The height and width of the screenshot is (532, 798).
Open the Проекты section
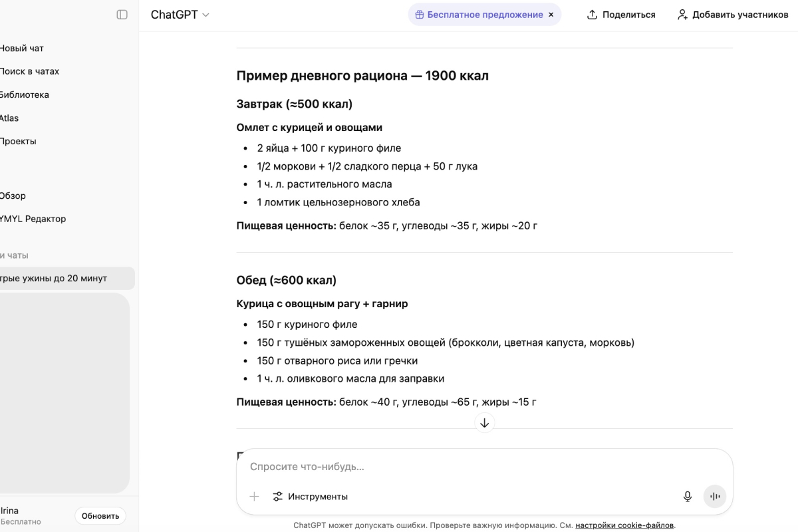pyautogui.click(x=17, y=141)
